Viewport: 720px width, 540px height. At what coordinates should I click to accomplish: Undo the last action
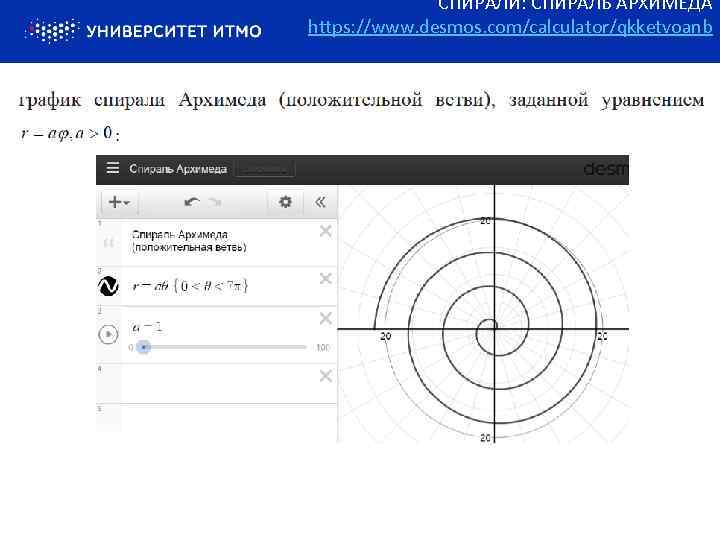pyautogui.click(x=191, y=202)
